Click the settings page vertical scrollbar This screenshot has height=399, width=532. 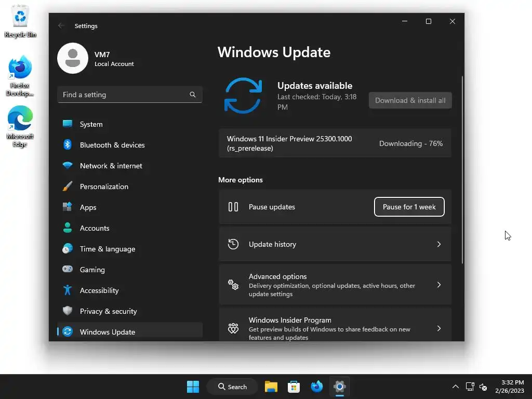click(x=462, y=170)
